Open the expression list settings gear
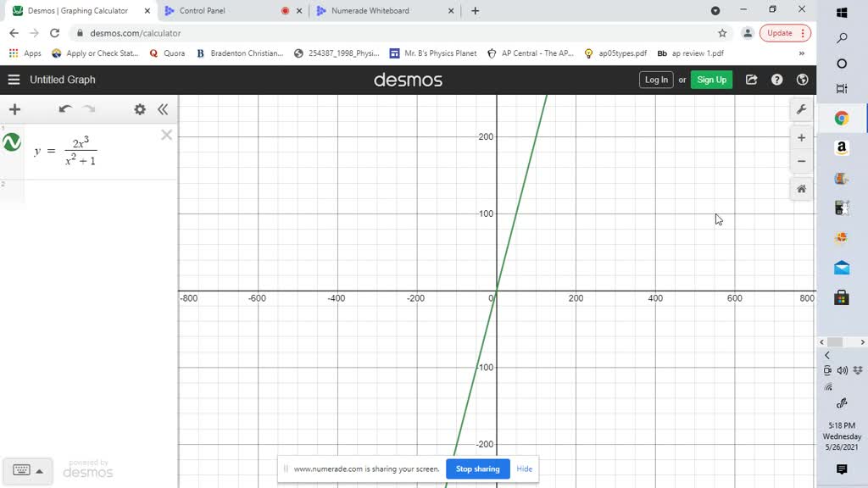 [x=139, y=109]
